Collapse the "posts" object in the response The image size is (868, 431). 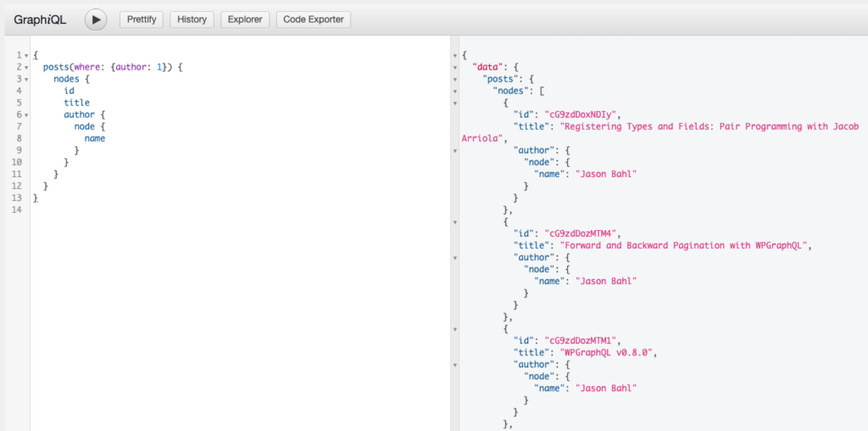click(456, 79)
